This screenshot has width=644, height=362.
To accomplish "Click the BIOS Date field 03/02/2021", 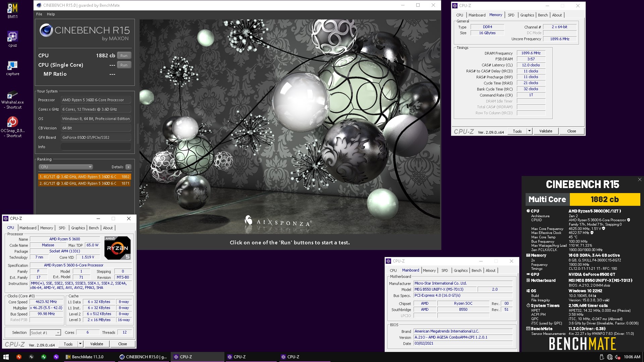I will pos(463,344).
